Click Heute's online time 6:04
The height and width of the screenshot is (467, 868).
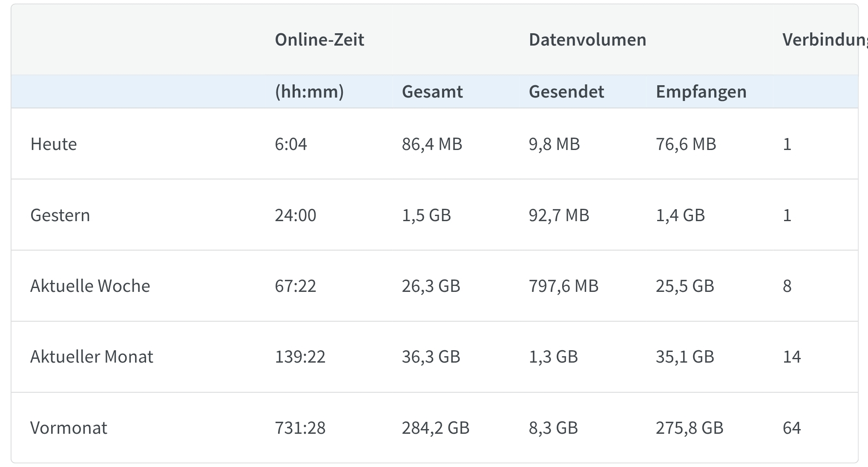coord(291,144)
